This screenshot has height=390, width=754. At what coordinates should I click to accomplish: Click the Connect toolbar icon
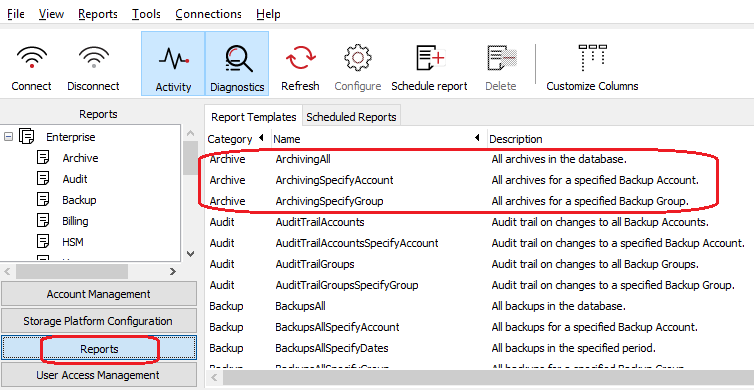(32, 58)
